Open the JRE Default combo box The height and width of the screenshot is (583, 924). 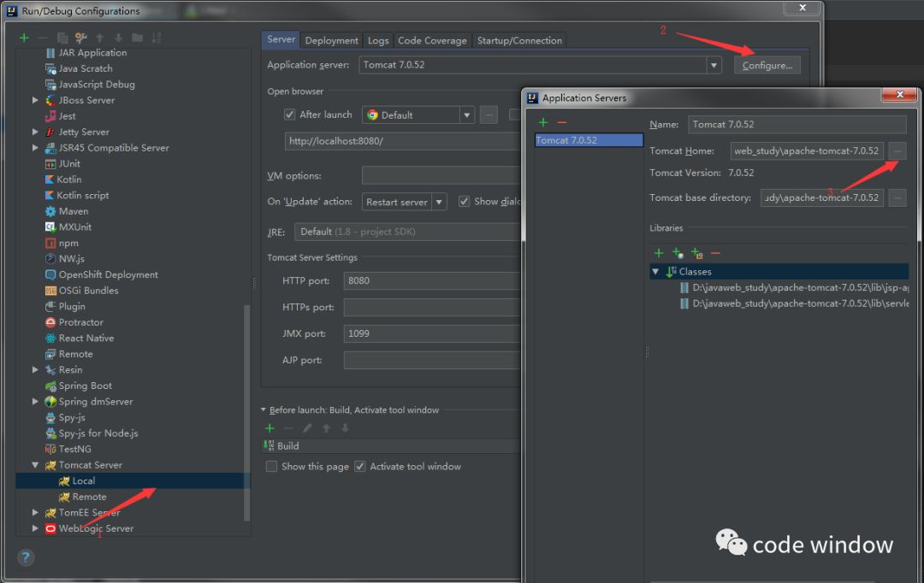pyautogui.click(x=408, y=232)
